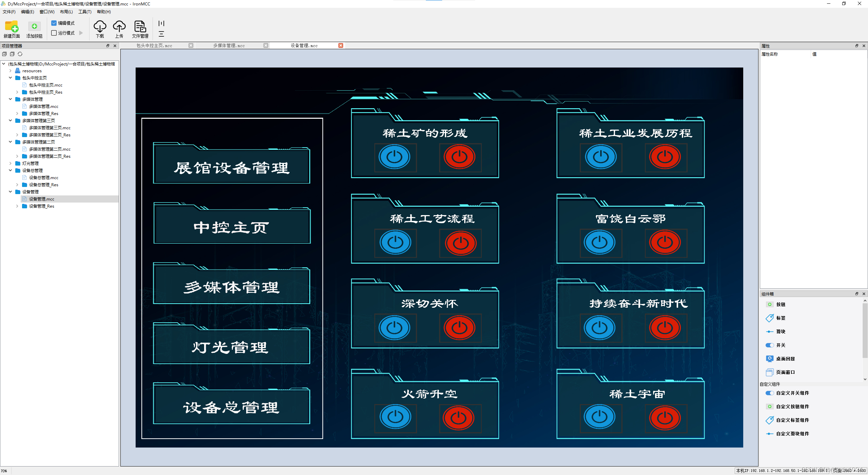
Task: Expand the 灯光管理 folder
Action: click(x=10, y=163)
